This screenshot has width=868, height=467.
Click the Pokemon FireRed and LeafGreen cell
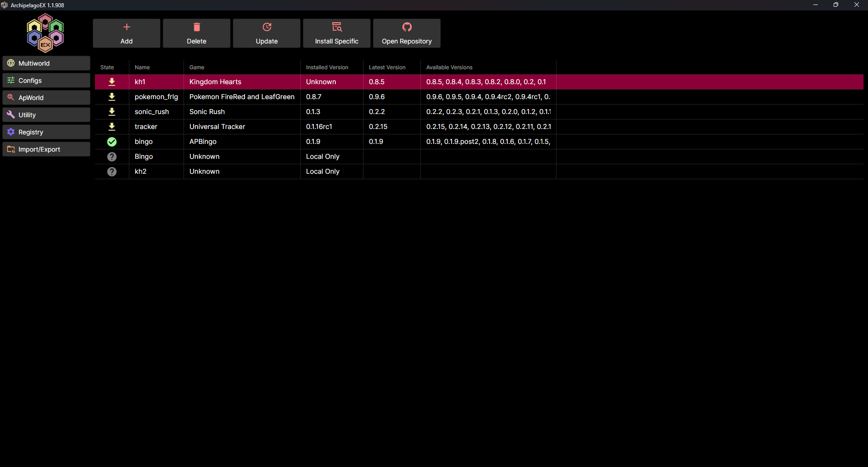[x=242, y=97]
